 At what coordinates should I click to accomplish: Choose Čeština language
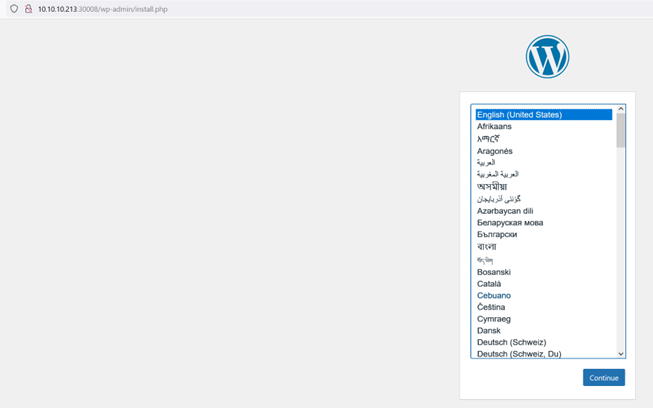[x=544, y=307]
